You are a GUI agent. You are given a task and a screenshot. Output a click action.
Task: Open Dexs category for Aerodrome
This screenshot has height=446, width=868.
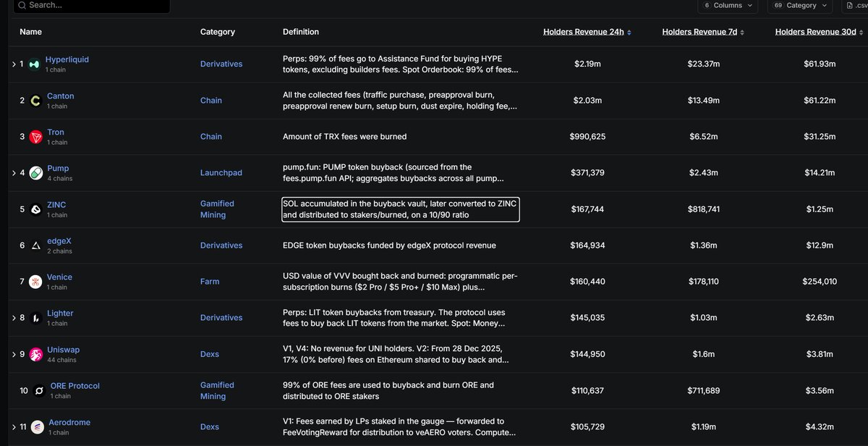click(210, 427)
